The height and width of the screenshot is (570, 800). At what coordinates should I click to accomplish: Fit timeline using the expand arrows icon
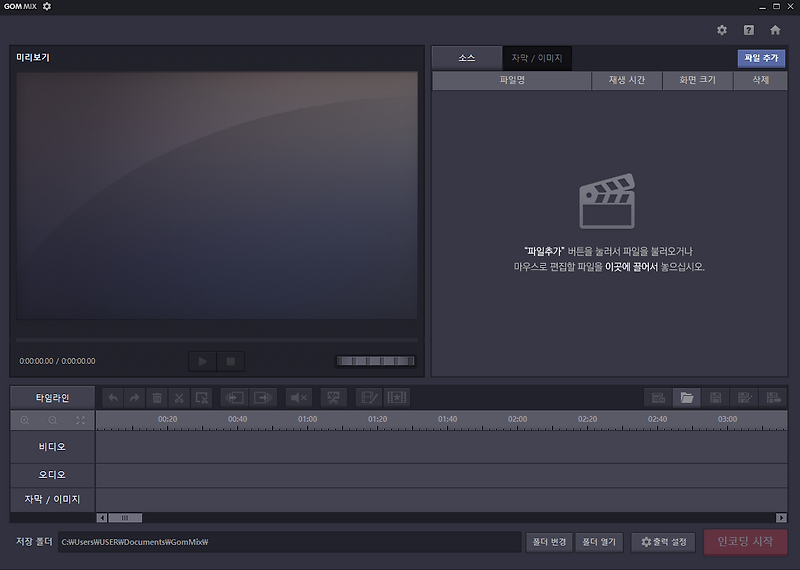(x=81, y=420)
